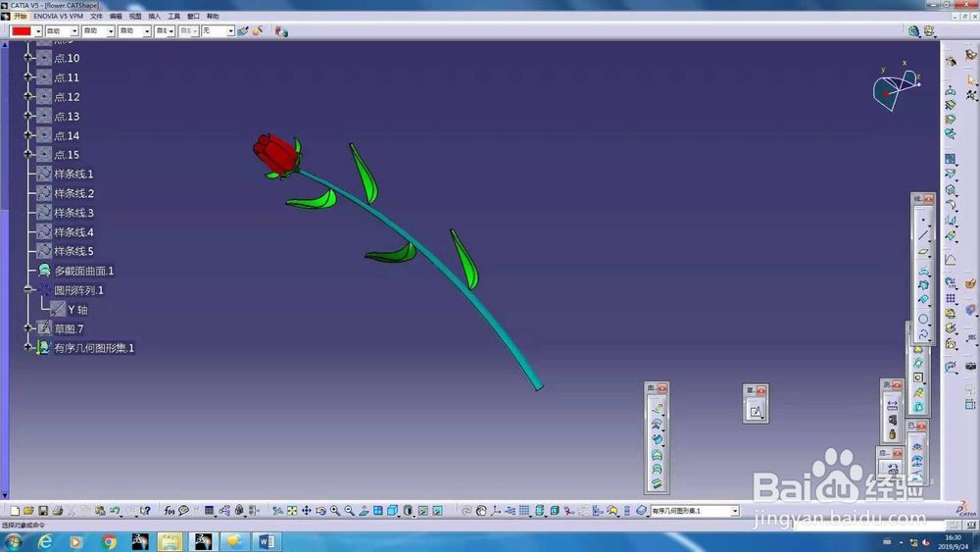Click the Measure Inertia weight icon
Viewport: 980px width, 552px height.
coord(892,433)
